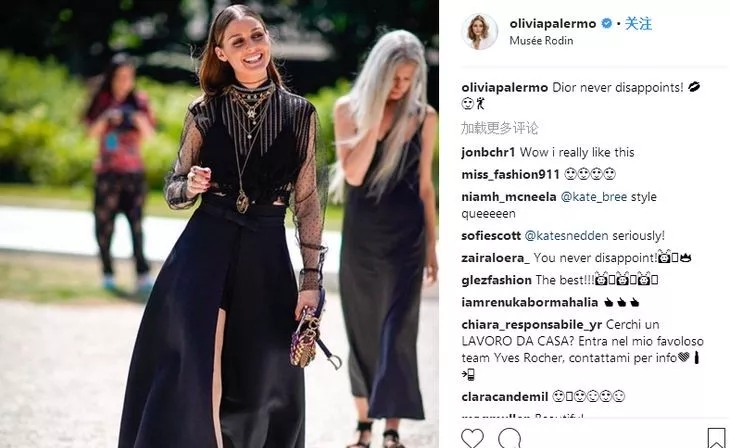The height and width of the screenshot is (448, 730).
Task: Open glezfashion commenter profile
Action: [x=496, y=280]
